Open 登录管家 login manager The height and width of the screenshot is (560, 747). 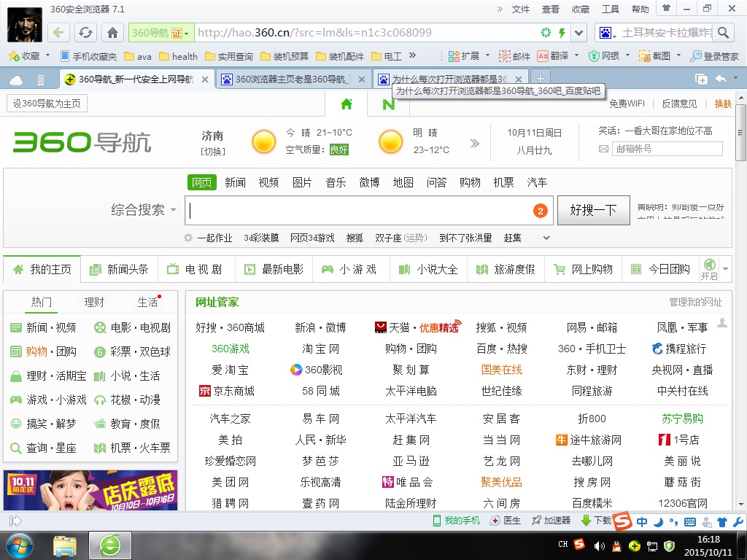(x=715, y=56)
